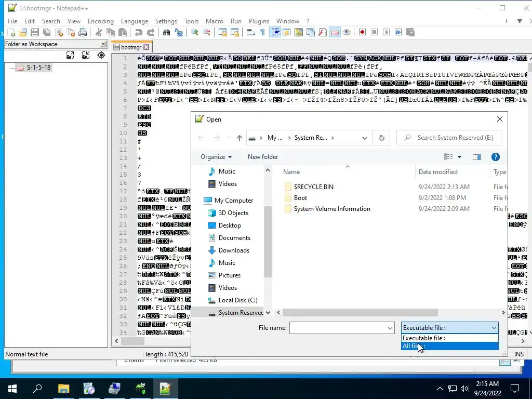Toggle synchronize horizontal scrolling icon
This screenshot has height=399, width=532.
pyautogui.click(x=235, y=32)
